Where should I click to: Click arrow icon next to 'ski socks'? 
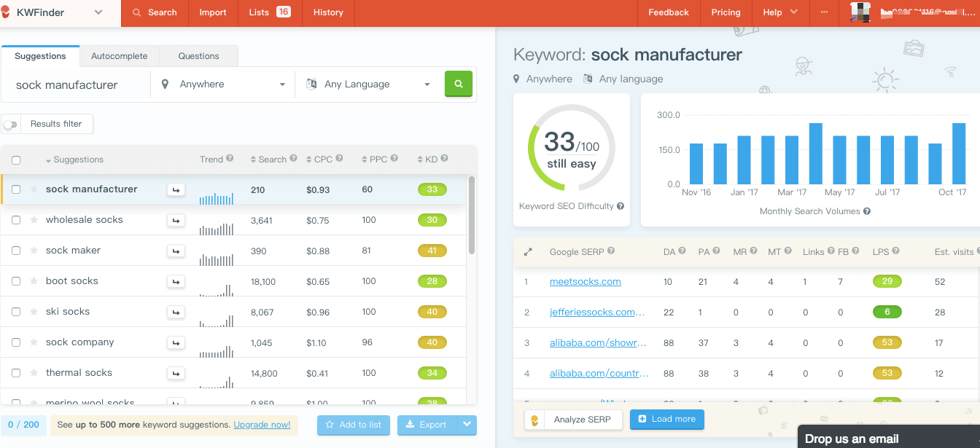pyautogui.click(x=176, y=312)
